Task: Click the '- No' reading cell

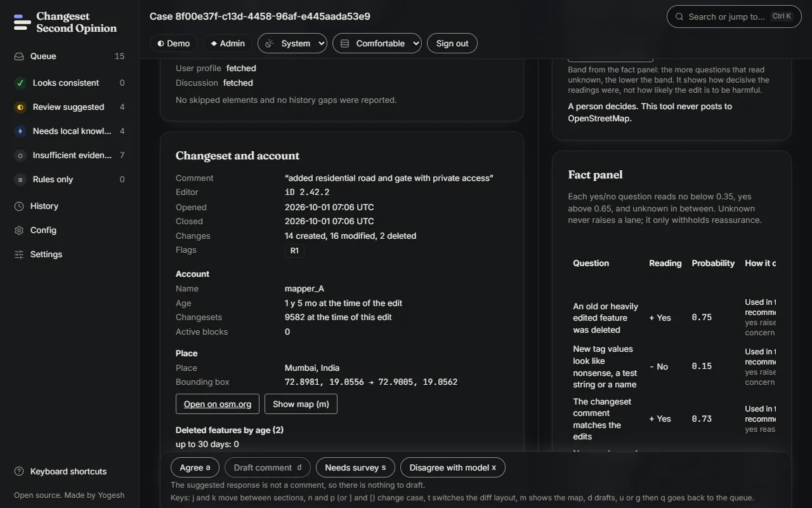Action: [660, 367]
